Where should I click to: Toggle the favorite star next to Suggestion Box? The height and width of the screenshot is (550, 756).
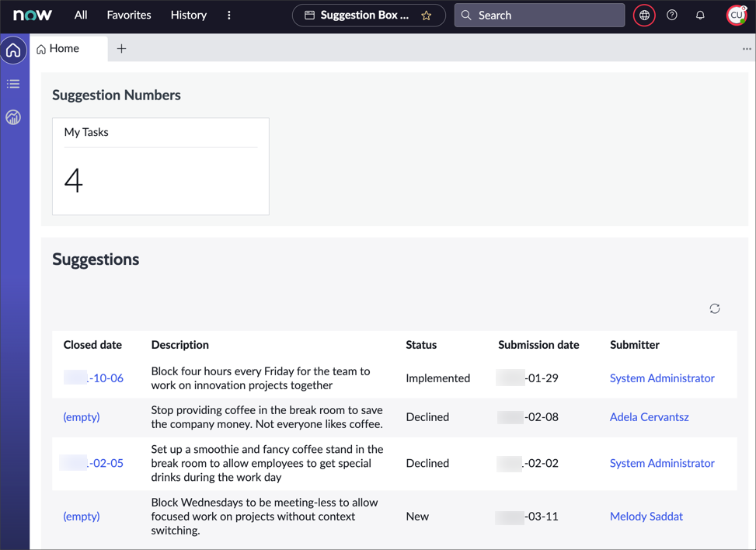coord(427,15)
